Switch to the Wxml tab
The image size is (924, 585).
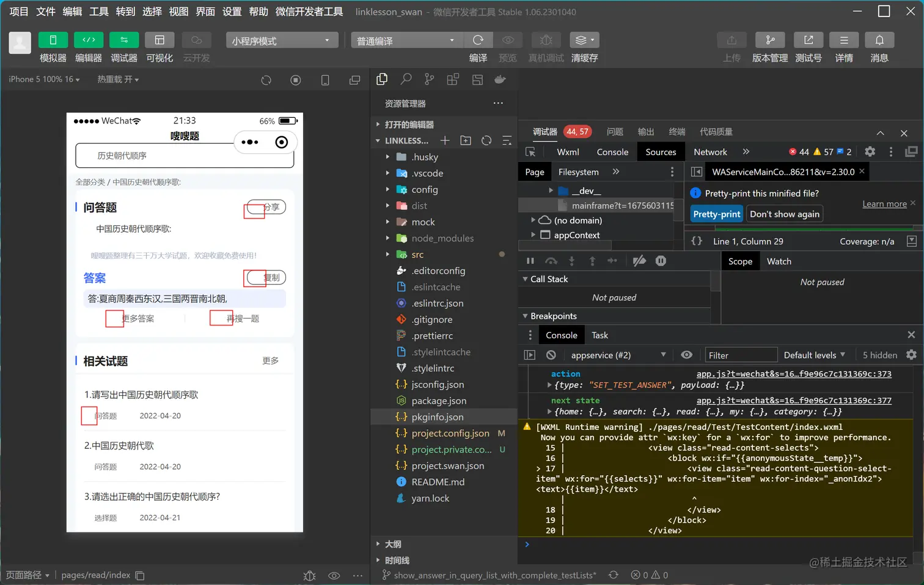click(x=568, y=152)
